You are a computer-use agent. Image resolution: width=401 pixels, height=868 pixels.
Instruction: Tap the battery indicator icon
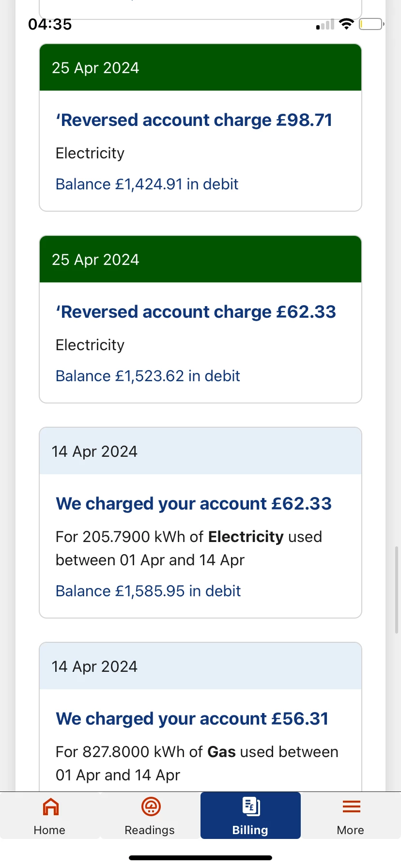(371, 24)
